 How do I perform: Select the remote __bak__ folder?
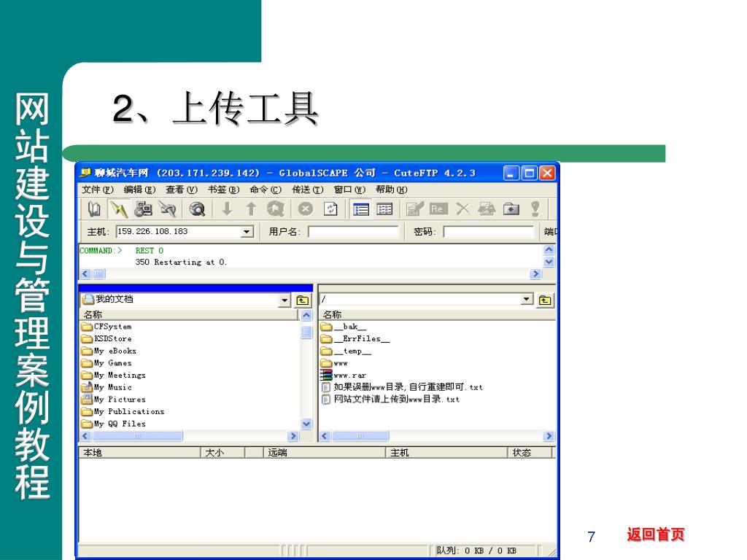click(344, 327)
